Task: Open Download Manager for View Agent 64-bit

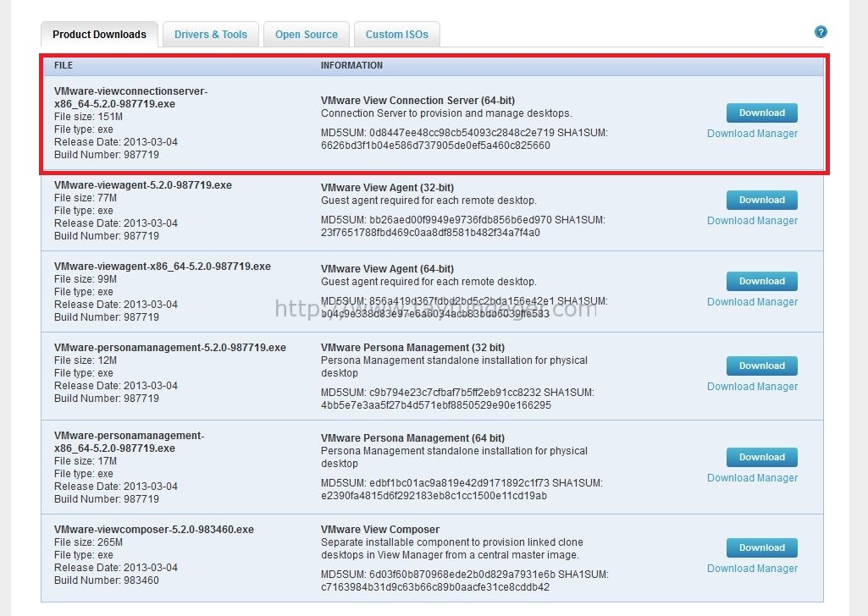Action: click(x=752, y=302)
